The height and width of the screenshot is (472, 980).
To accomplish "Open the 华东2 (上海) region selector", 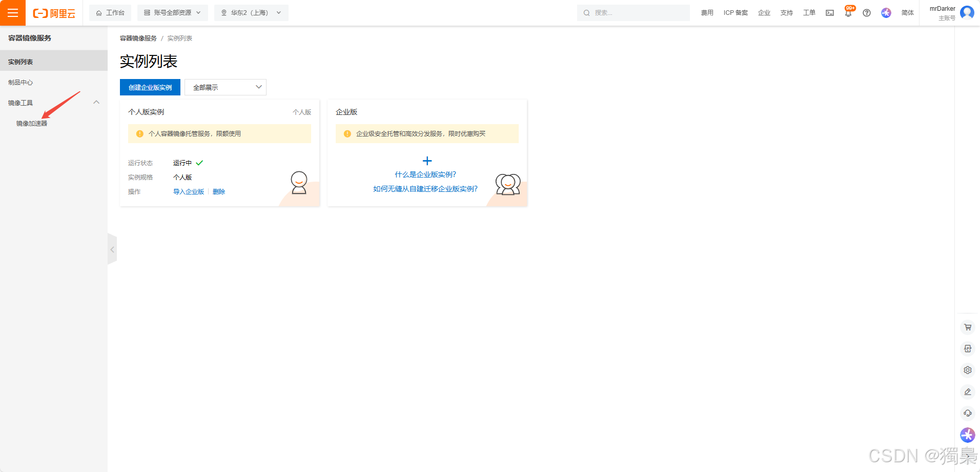I will coord(251,13).
